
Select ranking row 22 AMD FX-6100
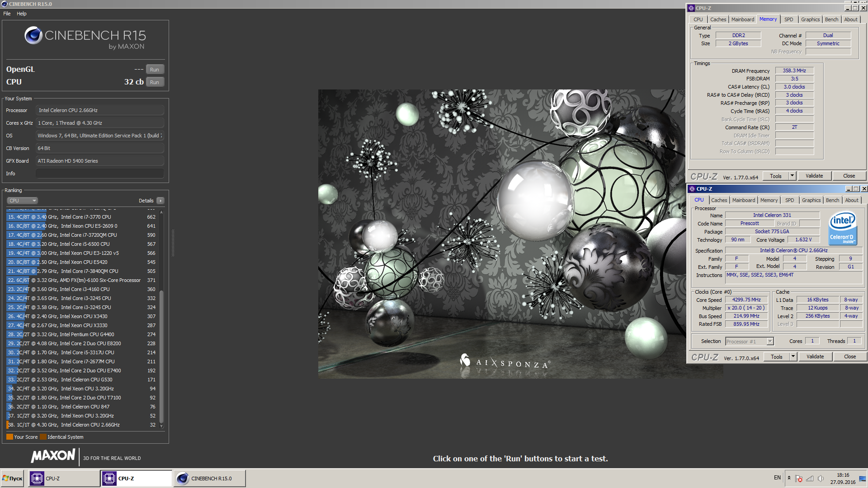[x=82, y=280]
